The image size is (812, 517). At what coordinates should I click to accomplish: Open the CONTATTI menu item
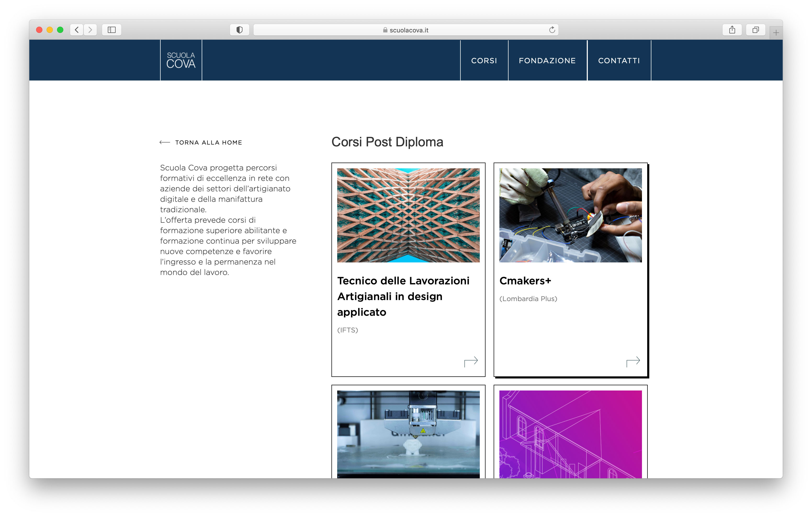coord(619,61)
